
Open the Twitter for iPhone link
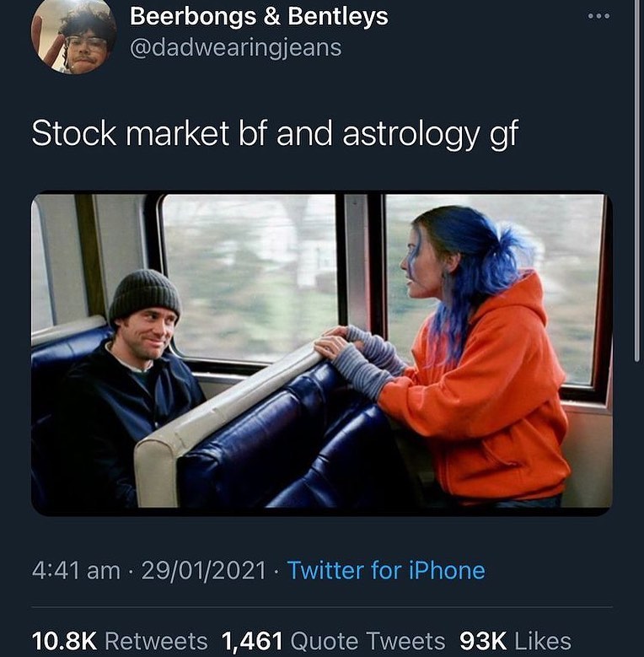pos(386,570)
